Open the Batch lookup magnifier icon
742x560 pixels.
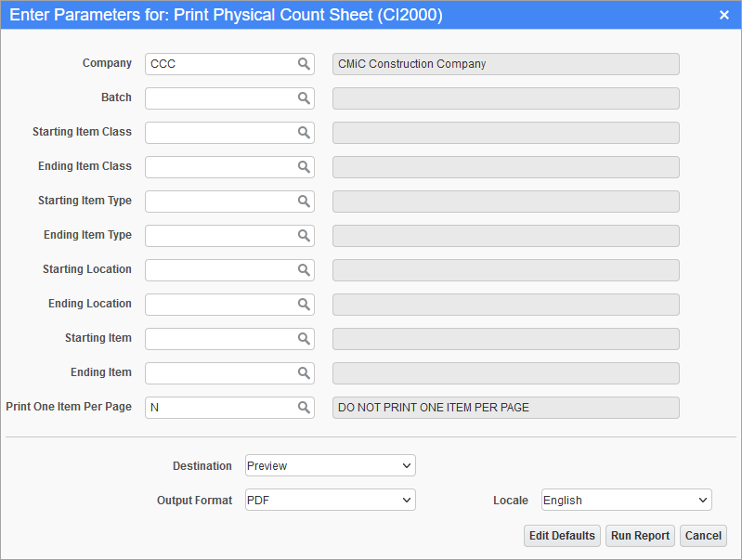pyautogui.click(x=304, y=98)
